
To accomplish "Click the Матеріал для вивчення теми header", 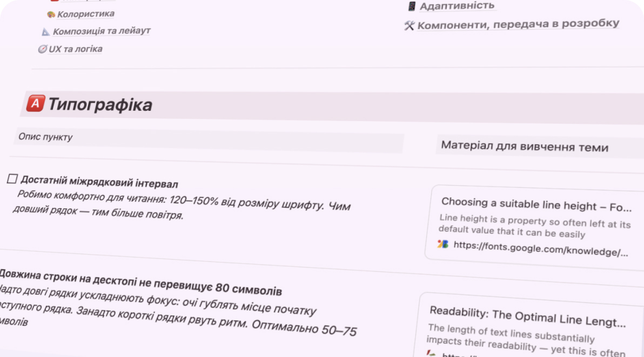I will pyautogui.click(x=525, y=147).
